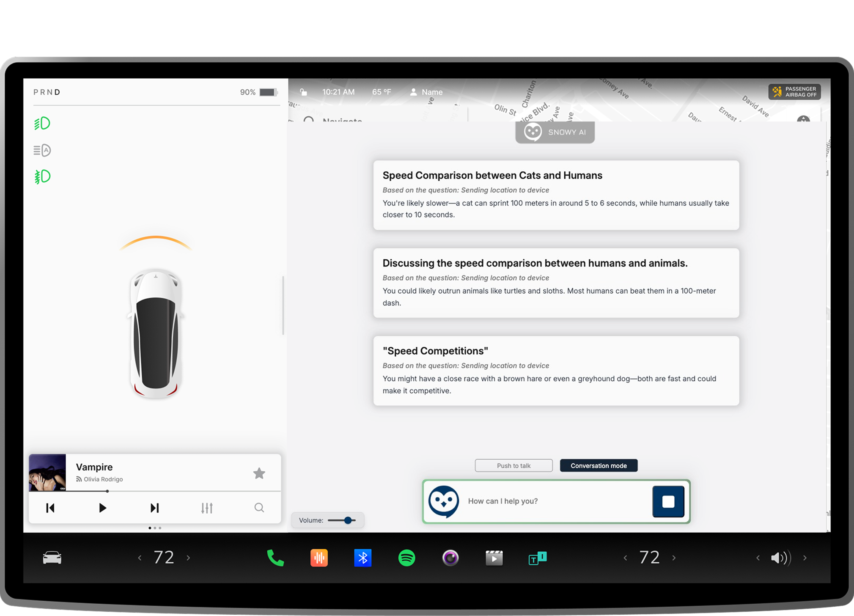Open the orange audio waveform app
Screen dimensions: 854x616
point(319,558)
